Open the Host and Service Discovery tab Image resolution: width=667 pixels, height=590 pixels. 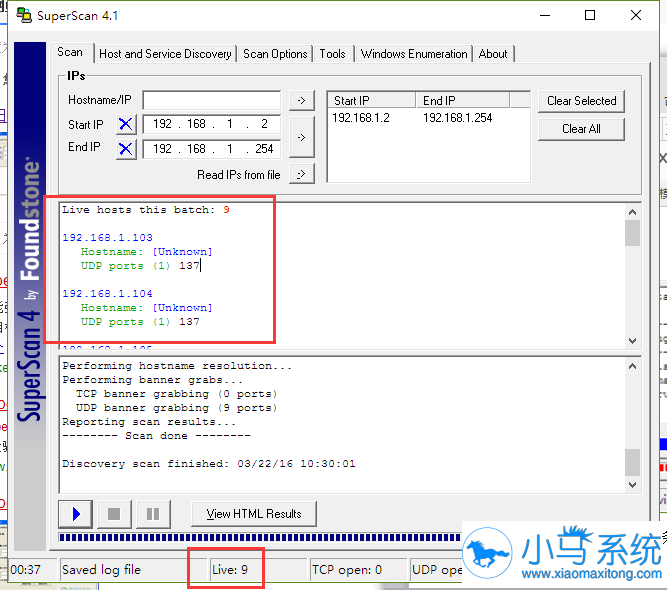click(x=165, y=54)
